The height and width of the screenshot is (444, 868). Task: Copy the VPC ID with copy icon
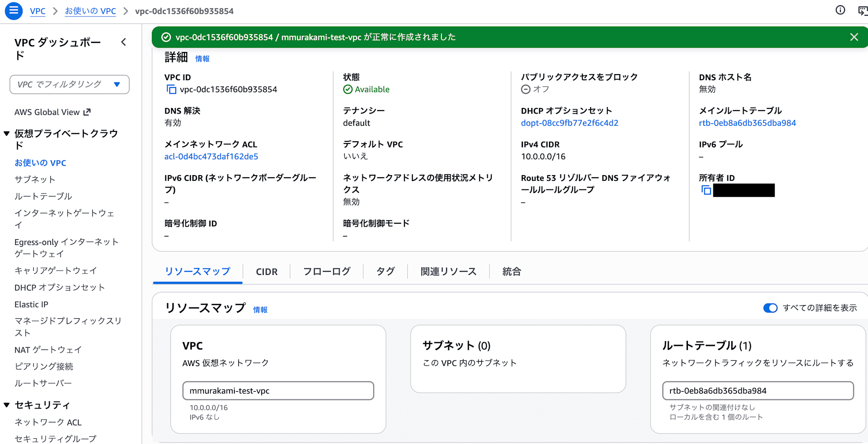point(171,89)
